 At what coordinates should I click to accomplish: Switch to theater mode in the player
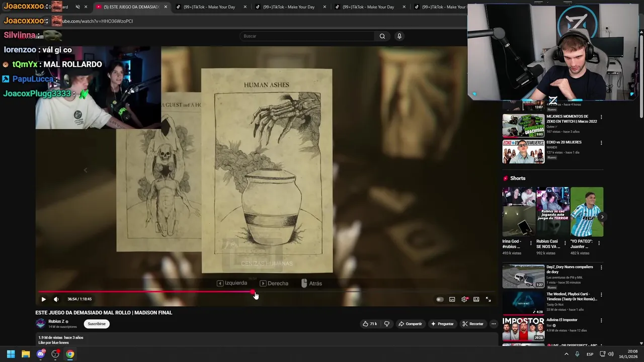coord(476,300)
